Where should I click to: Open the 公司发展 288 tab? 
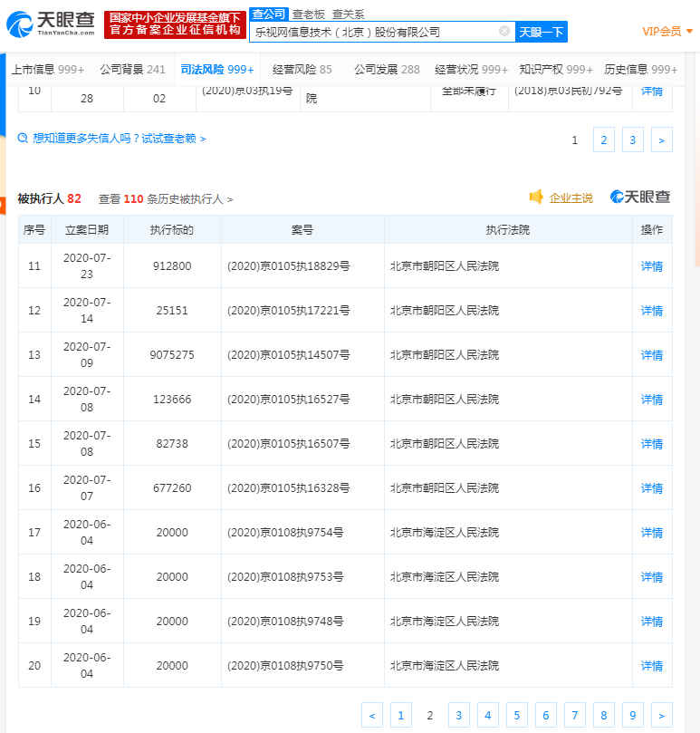[x=387, y=70]
